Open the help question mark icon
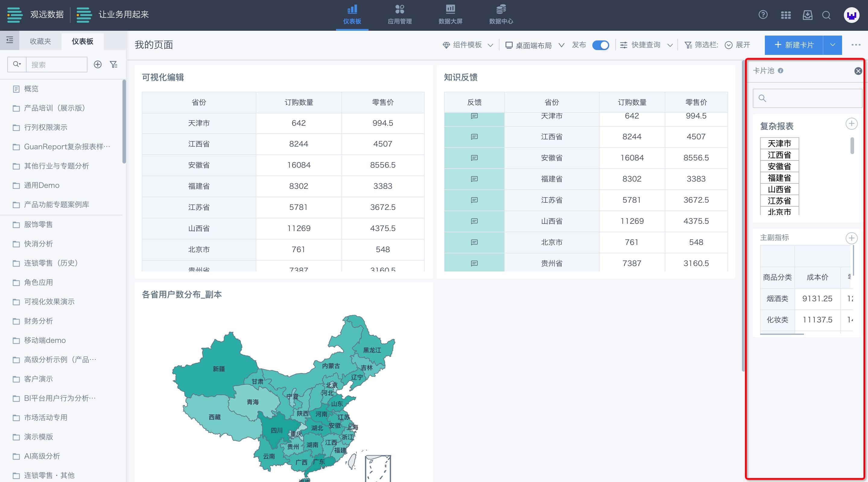The image size is (868, 482). click(x=763, y=15)
